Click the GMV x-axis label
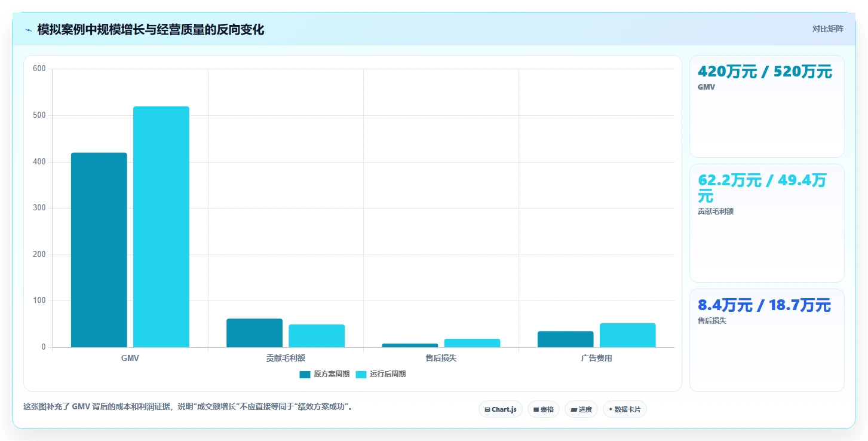 click(x=130, y=358)
